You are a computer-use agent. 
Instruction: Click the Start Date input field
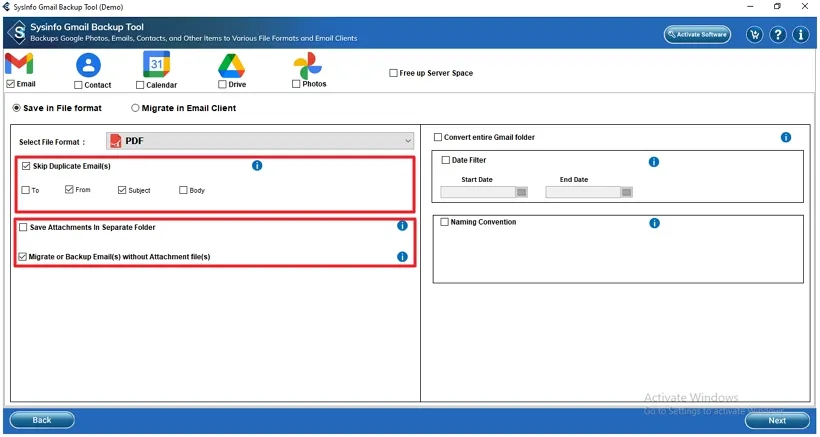pos(478,192)
